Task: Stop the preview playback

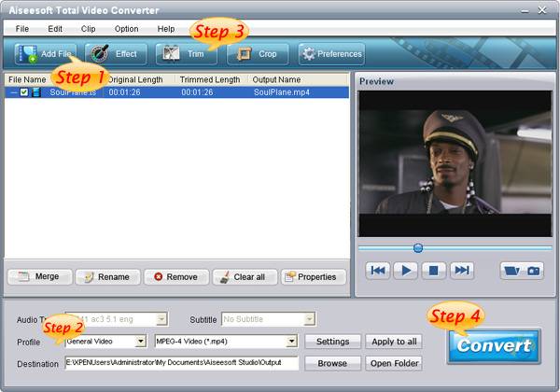Action: [x=434, y=271]
